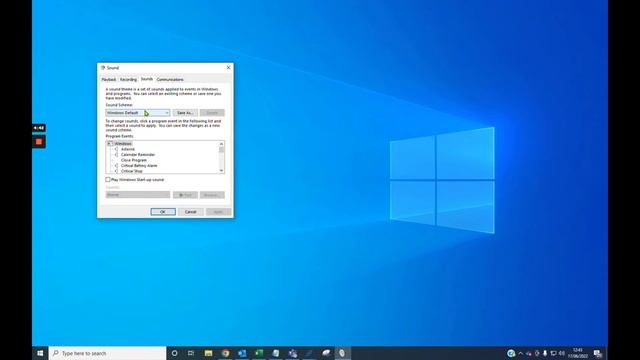Show hidden system tray icons chevron
Screen dimensions: 640x360
(520, 353)
